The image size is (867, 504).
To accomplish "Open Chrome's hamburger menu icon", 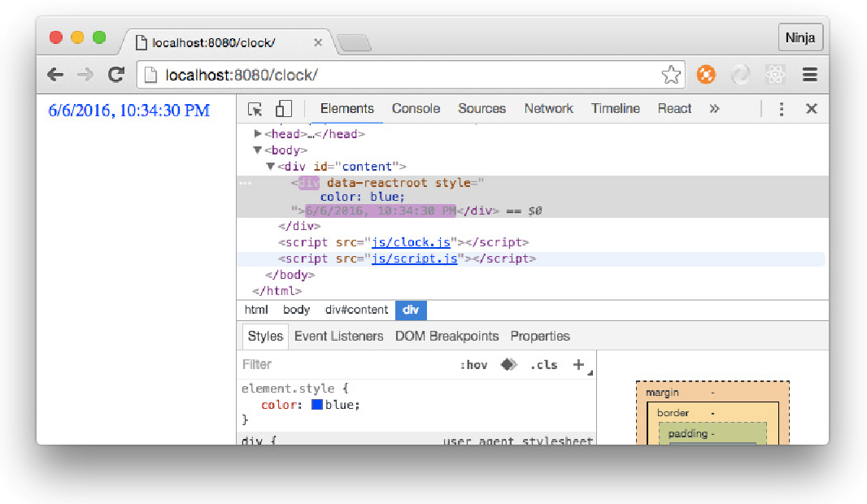I will [810, 74].
